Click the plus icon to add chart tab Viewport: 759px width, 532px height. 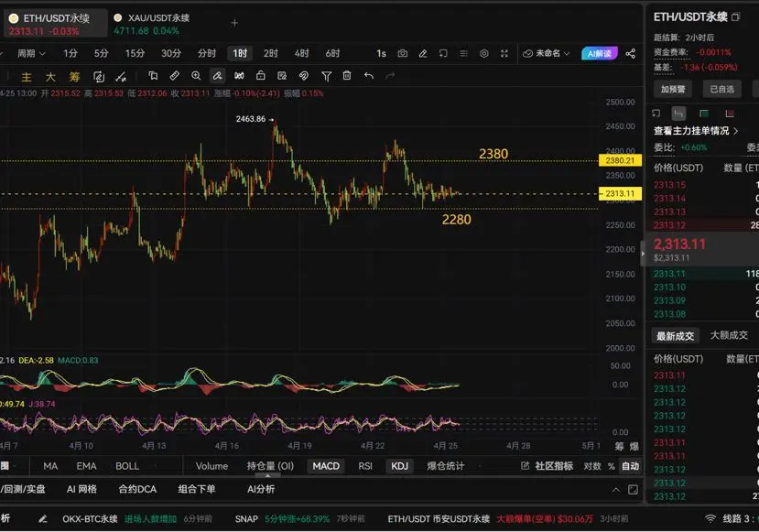click(234, 23)
